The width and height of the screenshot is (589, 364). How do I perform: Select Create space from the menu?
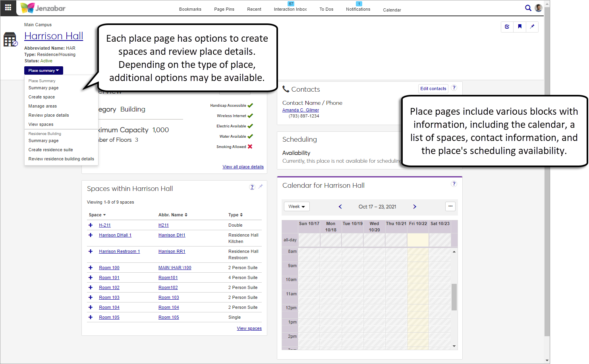(42, 97)
